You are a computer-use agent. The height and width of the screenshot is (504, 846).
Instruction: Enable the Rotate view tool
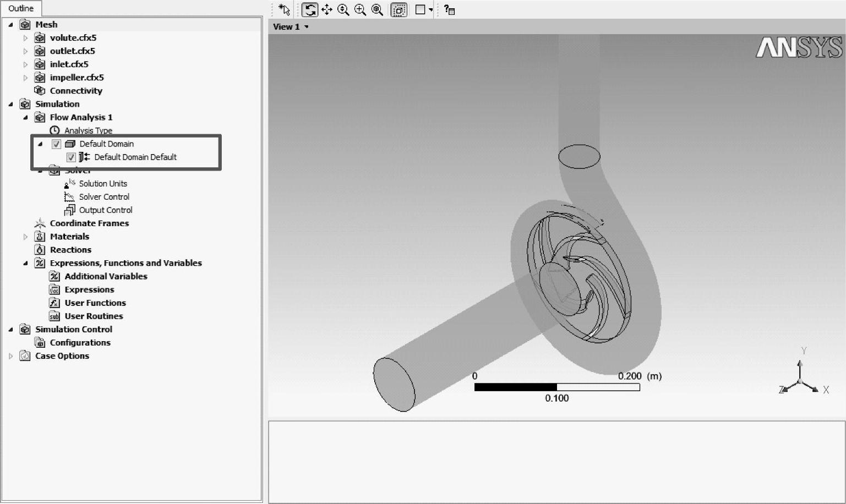[x=310, y=10]
